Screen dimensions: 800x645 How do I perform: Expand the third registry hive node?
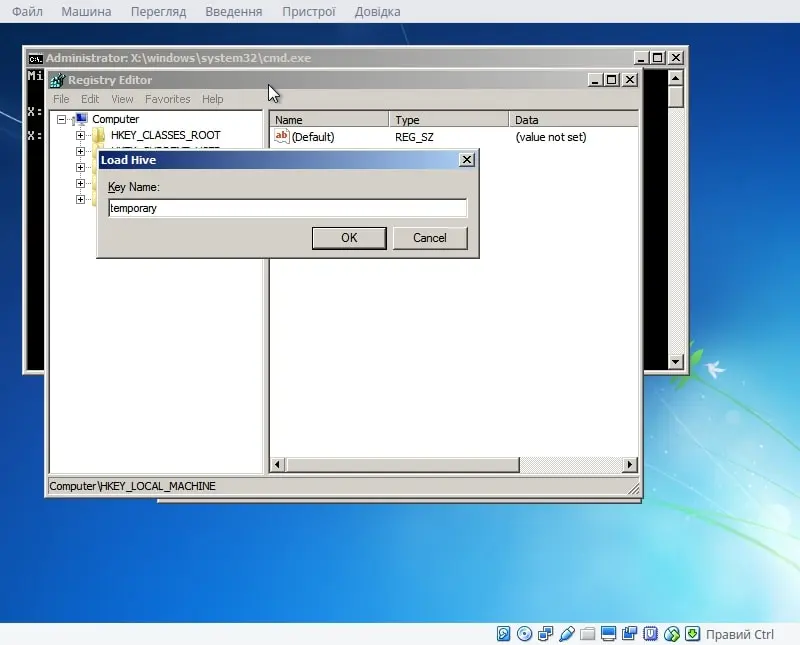pos(80,167)
